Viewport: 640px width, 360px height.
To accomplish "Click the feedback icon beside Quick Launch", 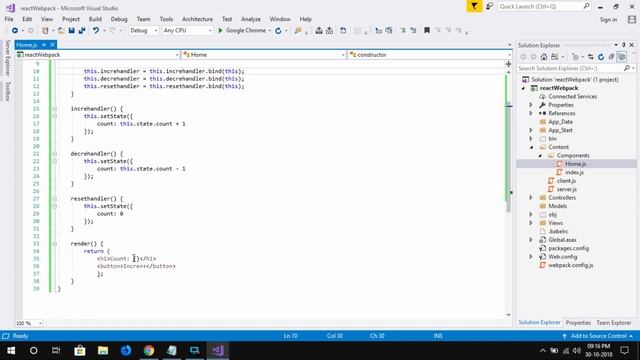I will (x=489, y=7).
